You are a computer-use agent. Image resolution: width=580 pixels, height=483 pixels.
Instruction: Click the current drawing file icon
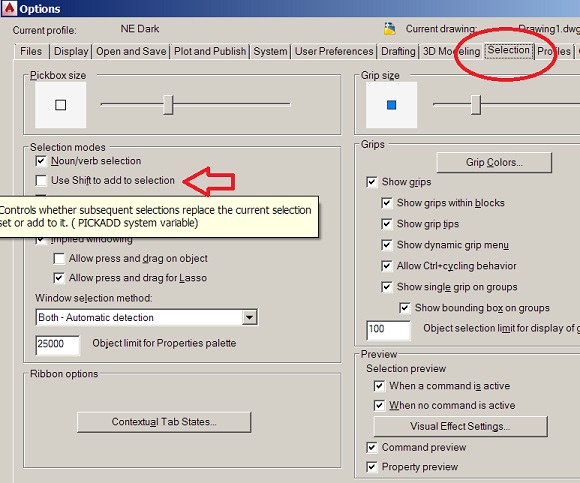pyautogui.click(x=390, y=29)
